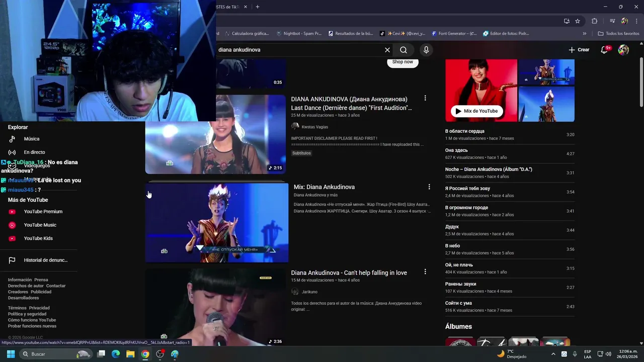
Task: Open Chrome extensions puzzle icon
Action: point(594,21)
